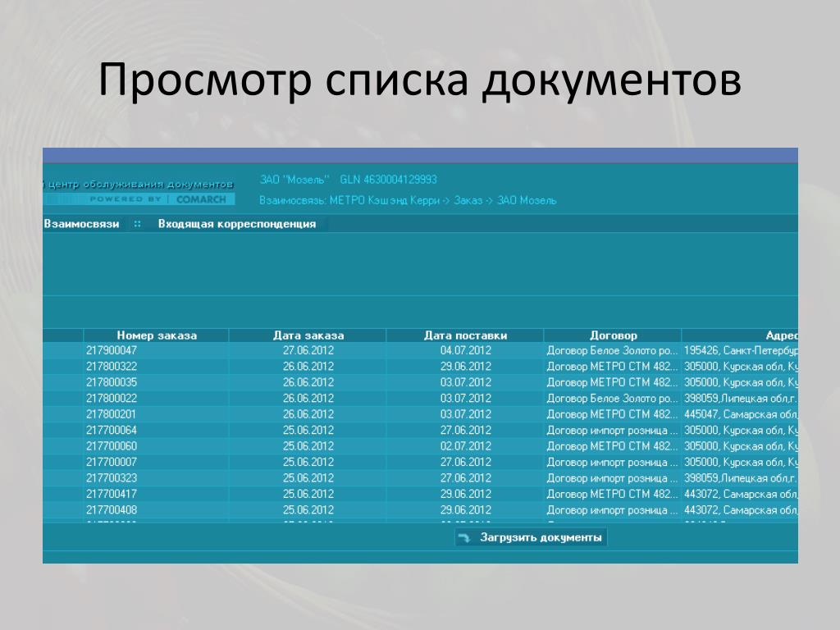Select order number 217700007
The height and width of the screenshot is (630, 840).
pos(112,462)
